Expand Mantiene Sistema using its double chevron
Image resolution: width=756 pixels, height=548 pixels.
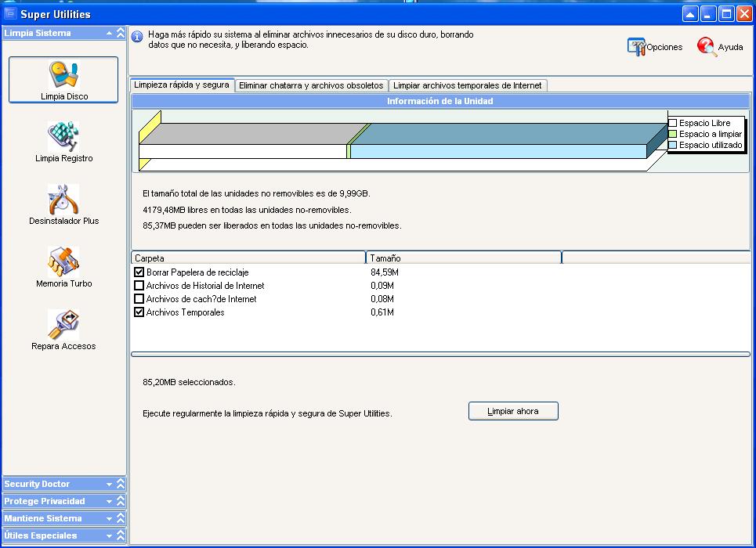[121, 518]
